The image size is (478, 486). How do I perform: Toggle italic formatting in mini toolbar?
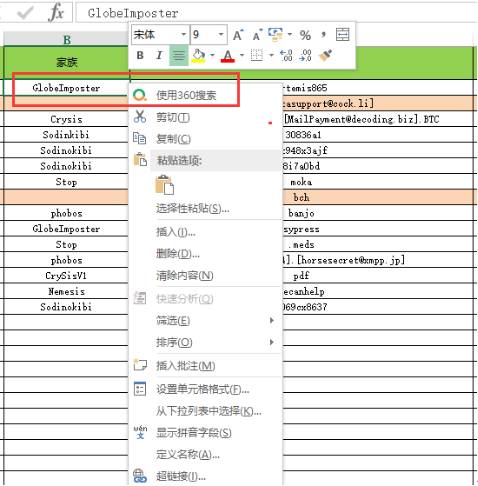pos(159,55)
